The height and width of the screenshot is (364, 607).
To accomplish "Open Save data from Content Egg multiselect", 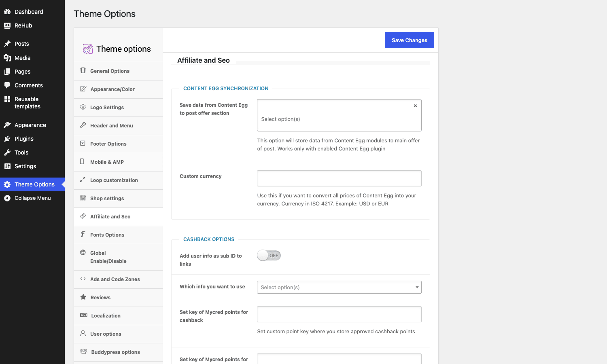I will pos(339,115).
